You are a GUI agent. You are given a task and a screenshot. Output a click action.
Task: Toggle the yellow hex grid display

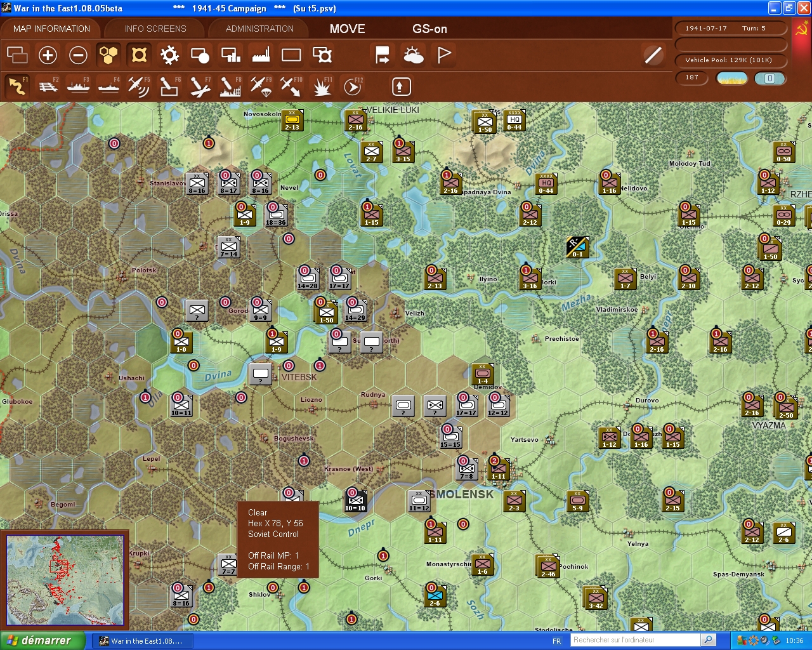tap(108, 55)
